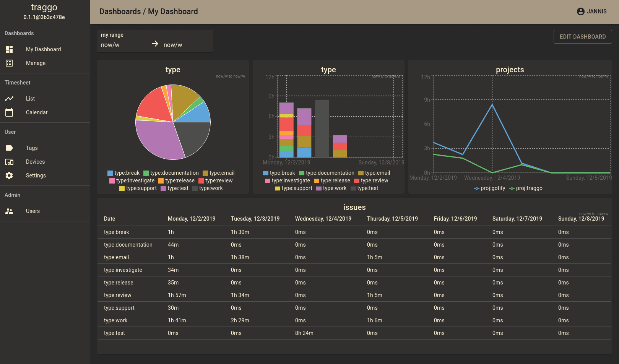Click the Tags icon under User
Viewport: 619px width, 364px height.
pos(9,148)
